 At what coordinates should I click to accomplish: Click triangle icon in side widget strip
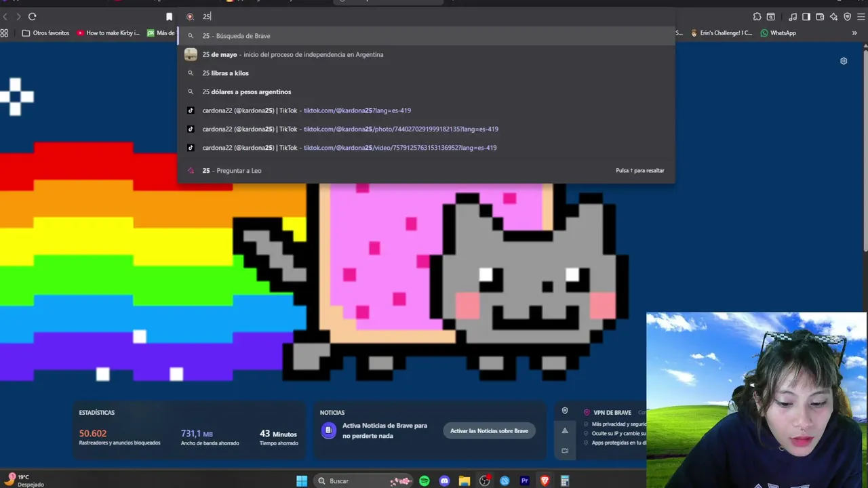click(565, 430)
